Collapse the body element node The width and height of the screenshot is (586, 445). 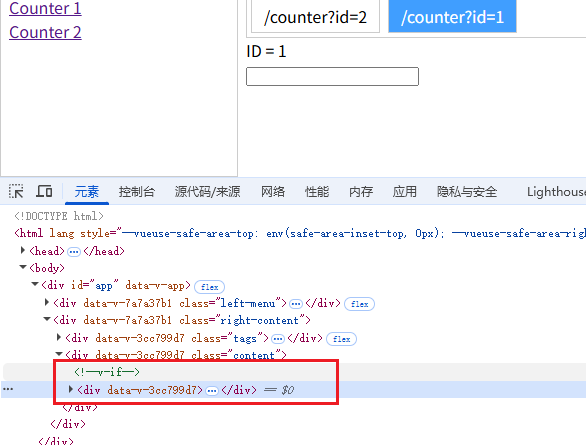point(23,267)
